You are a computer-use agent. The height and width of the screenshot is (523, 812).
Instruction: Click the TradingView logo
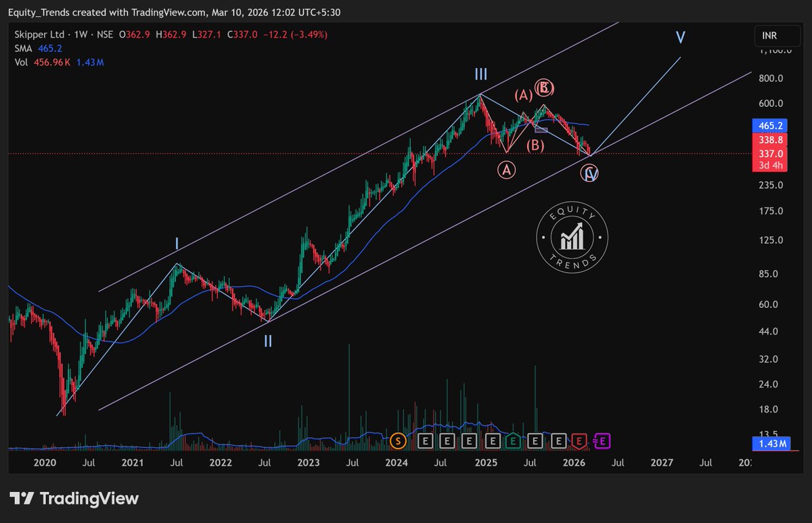coord(74,499)
